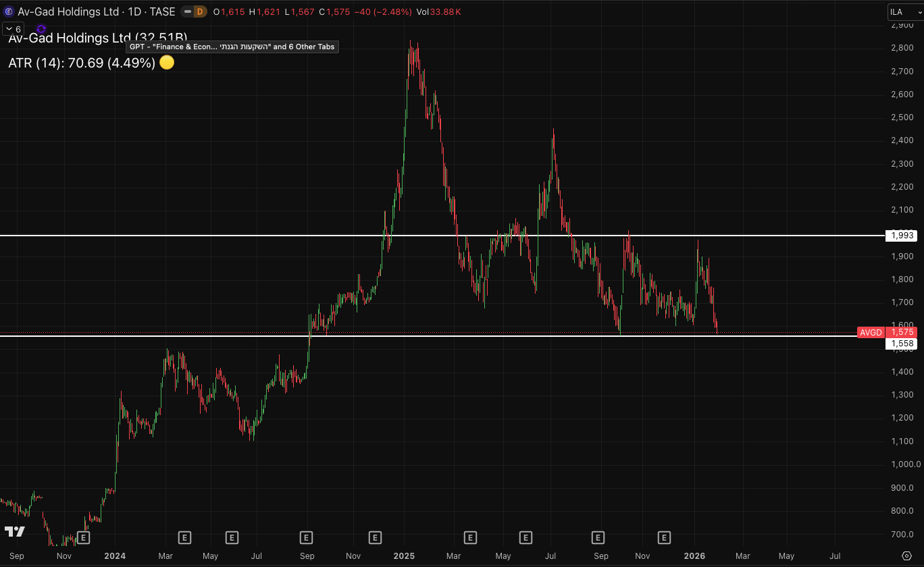Open earnings marker nearest Nov 2023 label

[x=83, y=537]
